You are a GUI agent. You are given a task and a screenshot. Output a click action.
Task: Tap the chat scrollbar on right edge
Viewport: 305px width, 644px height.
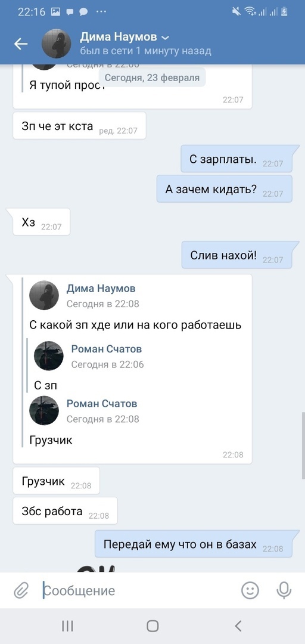(303, 444)
